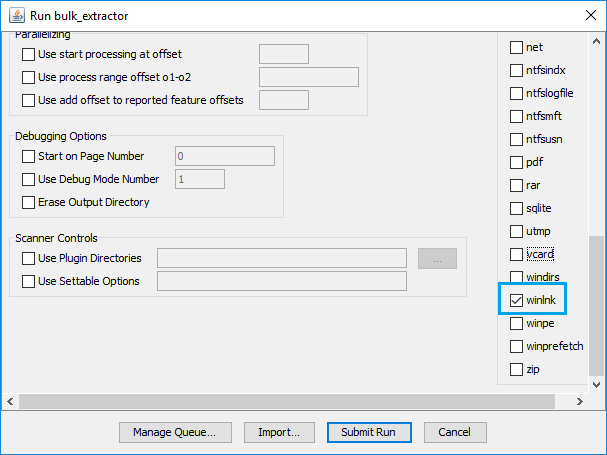Close the Run bulk_extractor dialog
607x455 pixels.
click(591, 15)
